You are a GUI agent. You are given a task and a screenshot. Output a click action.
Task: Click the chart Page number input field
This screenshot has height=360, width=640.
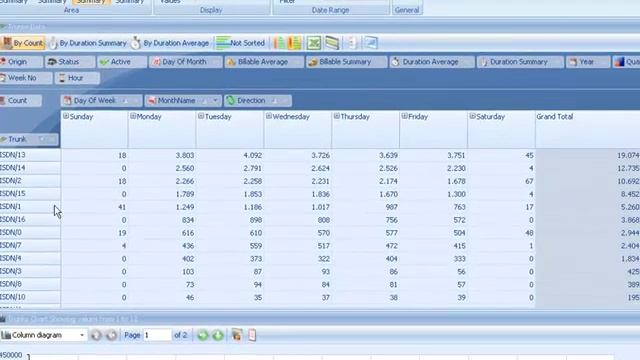point(157,335)
